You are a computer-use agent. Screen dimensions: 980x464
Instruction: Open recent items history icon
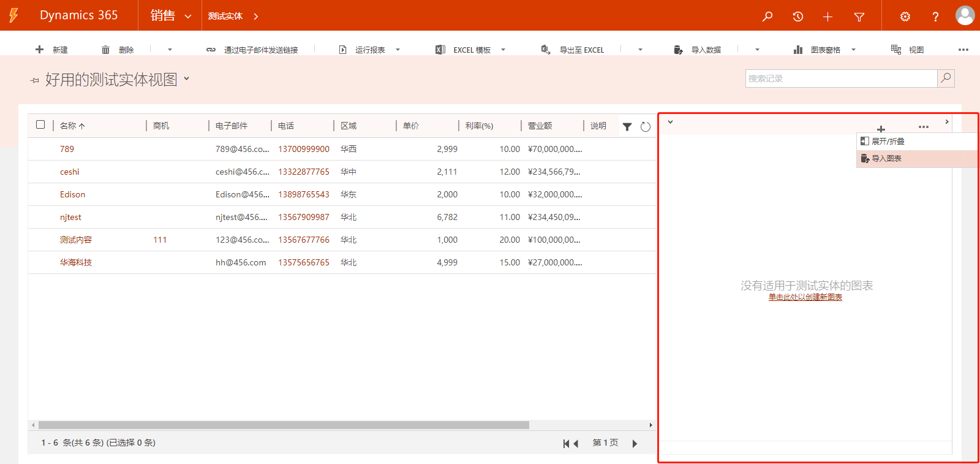(x=797, y=17)
